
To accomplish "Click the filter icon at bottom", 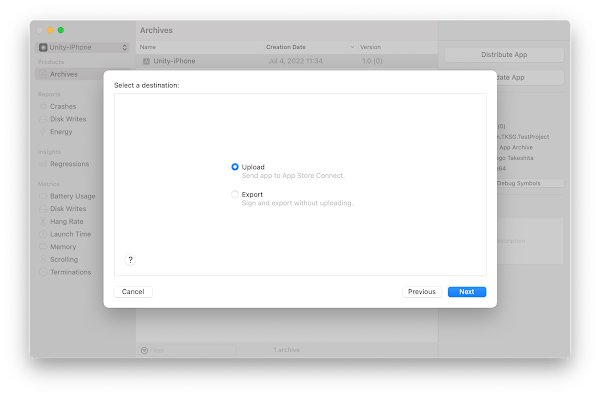I will pos(144,350).
